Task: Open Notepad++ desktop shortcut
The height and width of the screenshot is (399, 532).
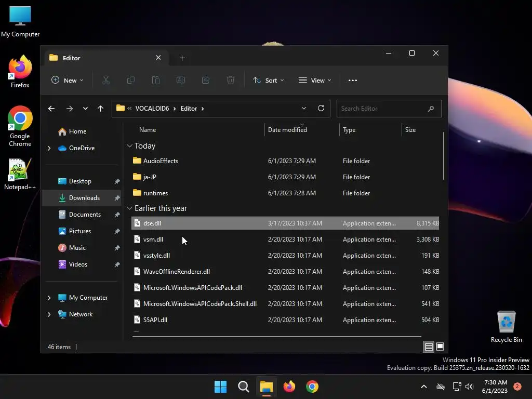Action: coord(20,175)
